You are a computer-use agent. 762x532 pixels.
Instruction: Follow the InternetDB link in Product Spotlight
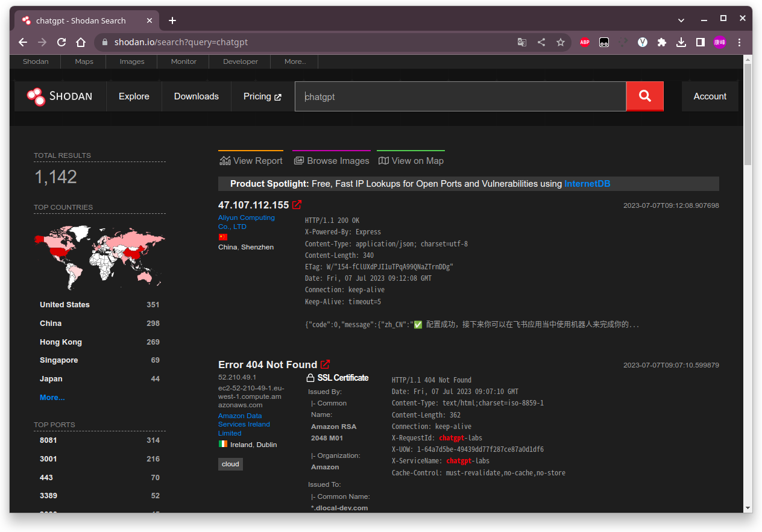587,184
